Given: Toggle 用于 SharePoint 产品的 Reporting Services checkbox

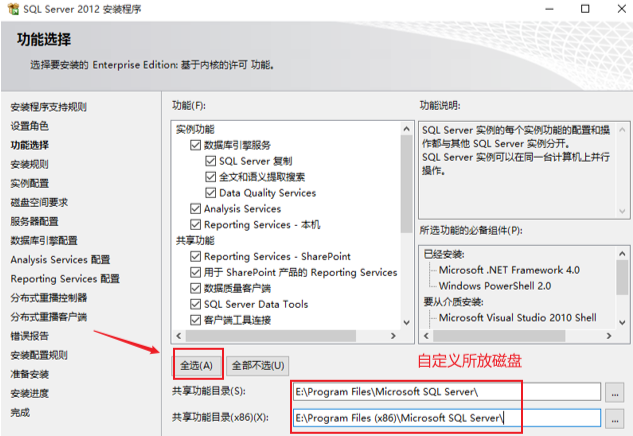Looking at the screenshot, I should pos(195,272).
